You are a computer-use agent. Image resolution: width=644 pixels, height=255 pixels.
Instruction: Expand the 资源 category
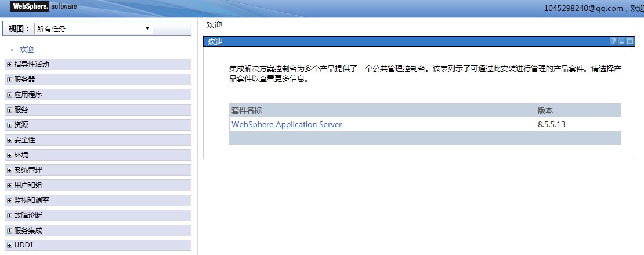pos(9,125)
